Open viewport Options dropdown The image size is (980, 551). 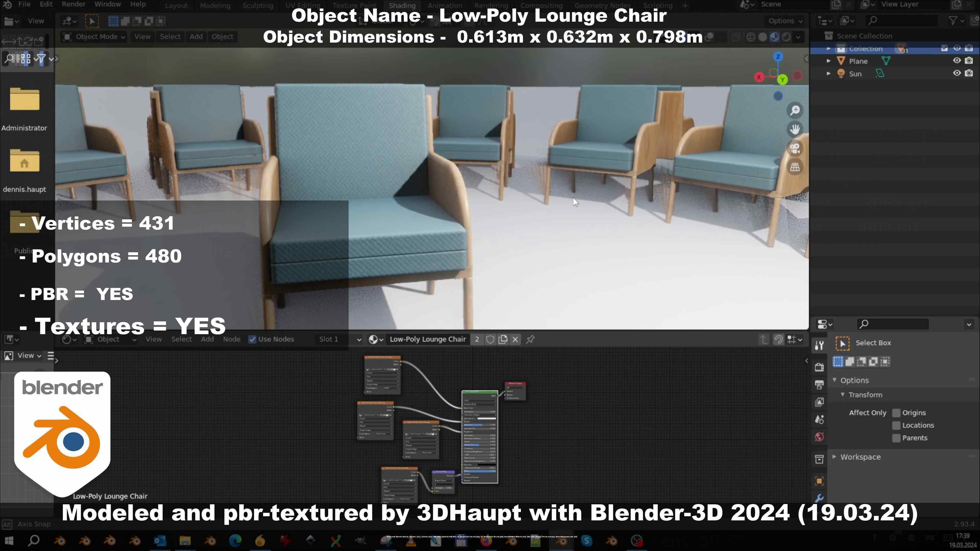(785, 21)
